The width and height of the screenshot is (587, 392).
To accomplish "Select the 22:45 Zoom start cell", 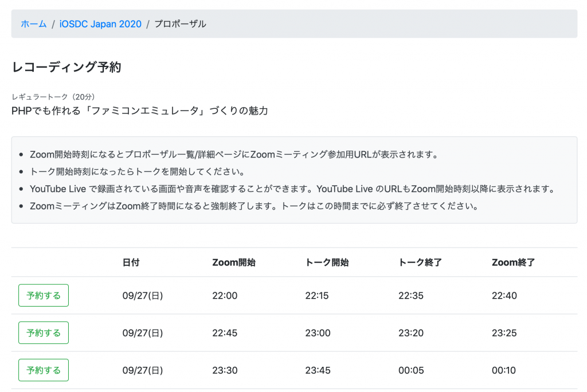I will click(x=225, y=333).
